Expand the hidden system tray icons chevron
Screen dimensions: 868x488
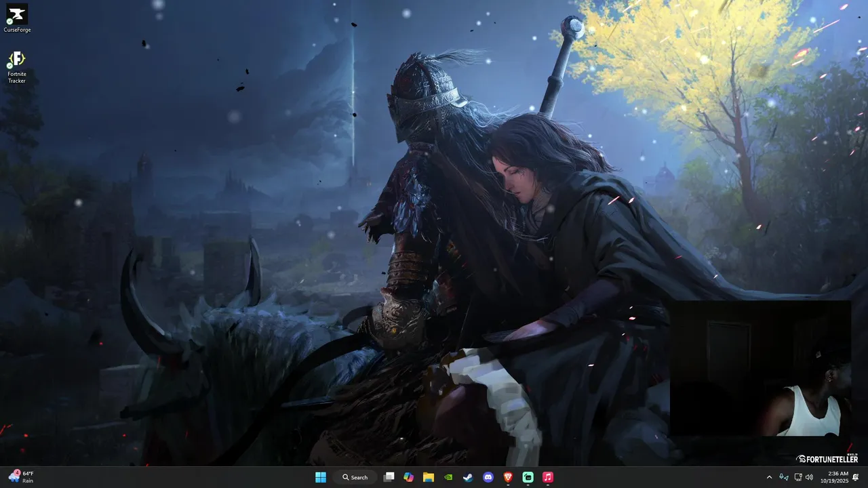[x=769, y=477]
